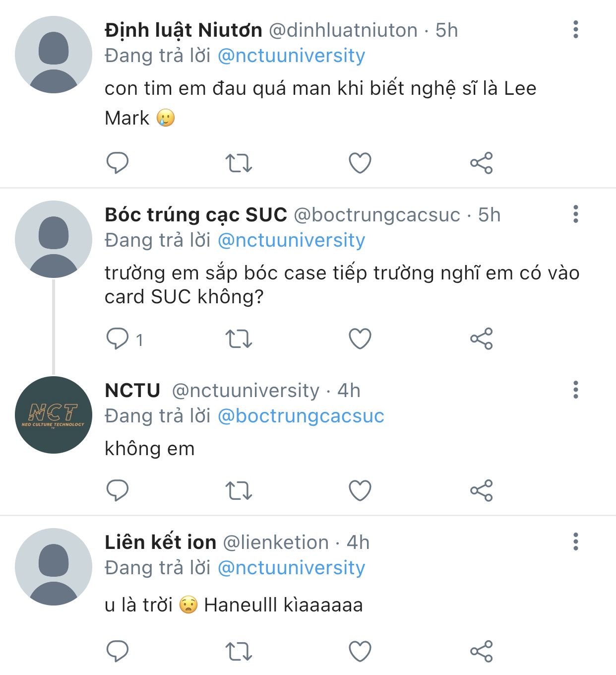Like the tweet asking about card SUC
This screenshot has height=675, width=616.
[360, 339]
